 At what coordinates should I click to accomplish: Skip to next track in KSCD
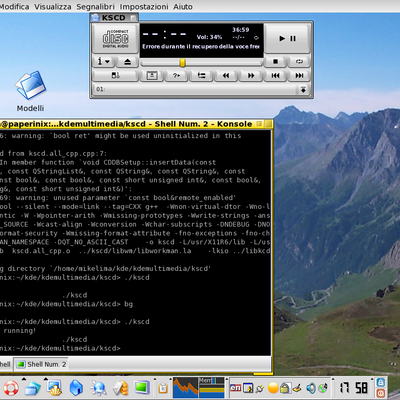299,76
